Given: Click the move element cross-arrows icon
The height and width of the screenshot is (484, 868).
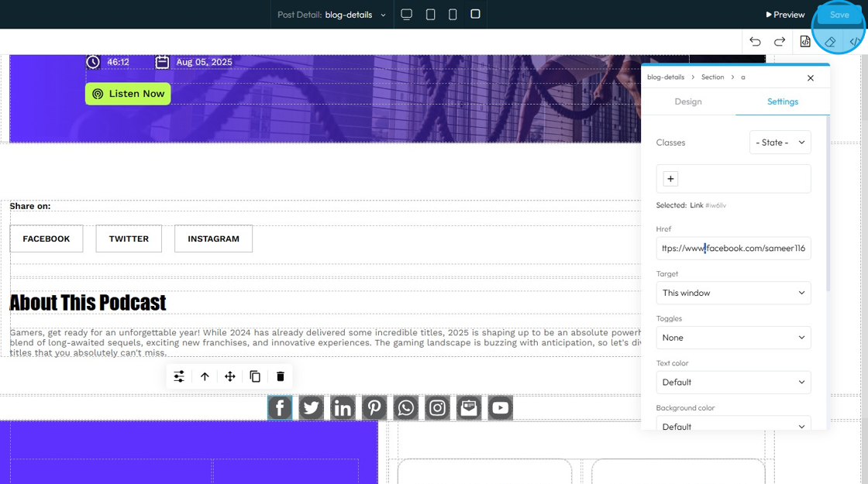Looking at the screenshot, I should pyautogui.click(x=229, y=376).
